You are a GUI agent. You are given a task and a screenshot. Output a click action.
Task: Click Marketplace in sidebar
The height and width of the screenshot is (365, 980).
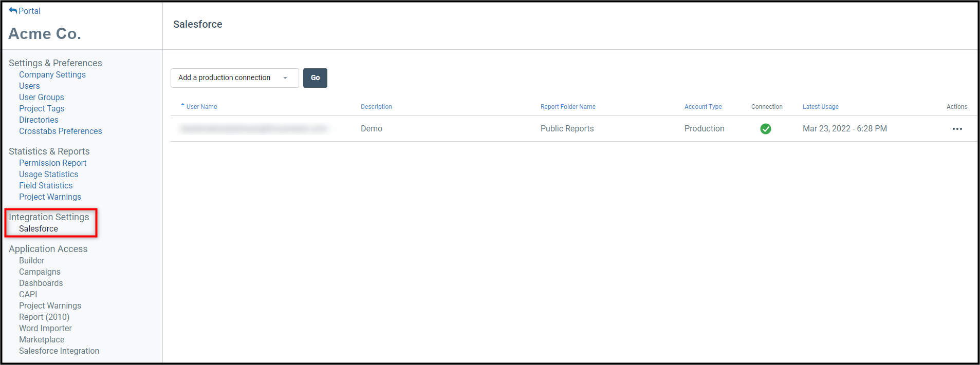pos(42,339)
